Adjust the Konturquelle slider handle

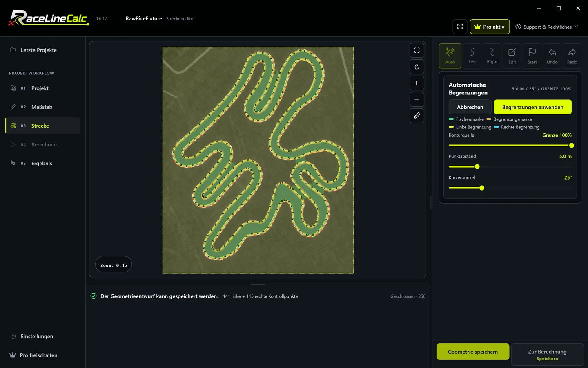pyautogui.click(x=572, y=146)
